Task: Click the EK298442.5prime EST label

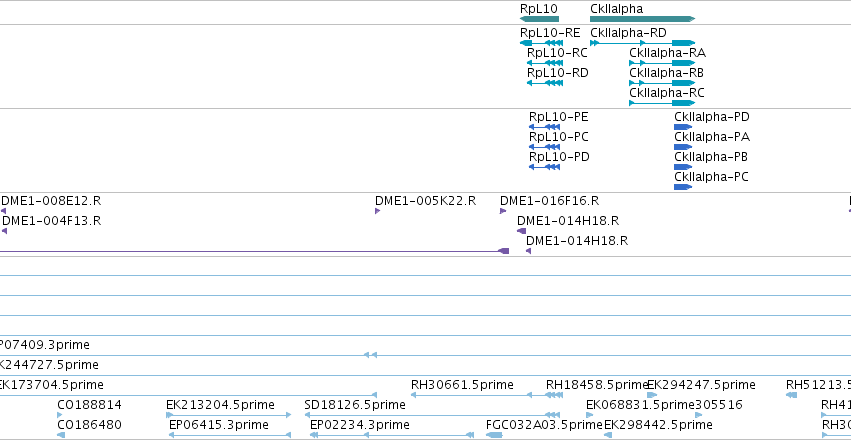Action: (x=658, y=425)
